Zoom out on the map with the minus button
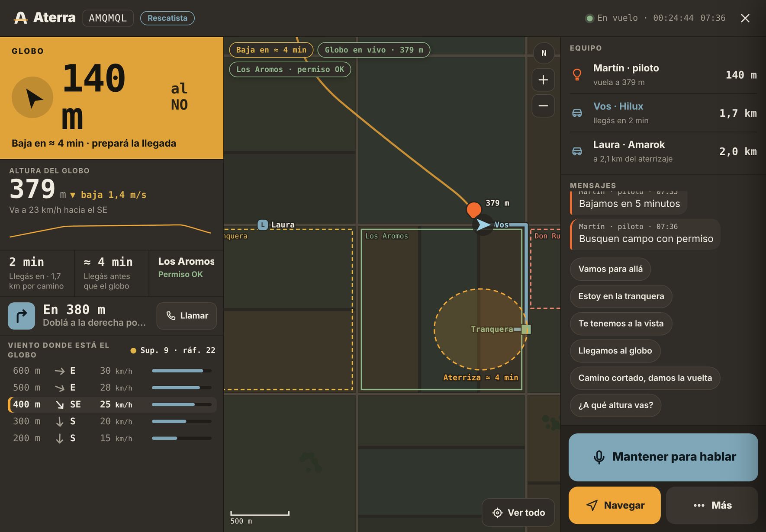766x532 pixels. point(543,106)
